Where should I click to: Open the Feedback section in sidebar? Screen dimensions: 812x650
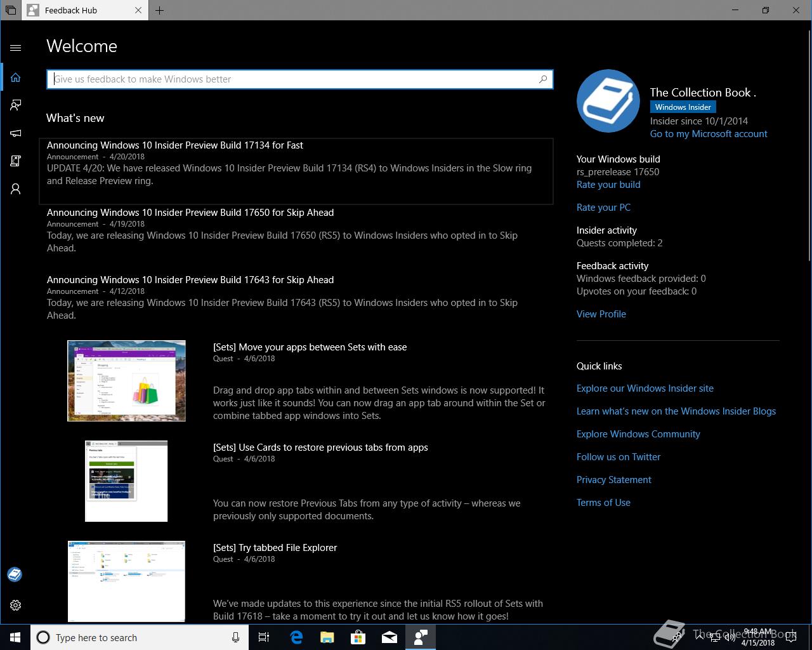tap(16, 105)
